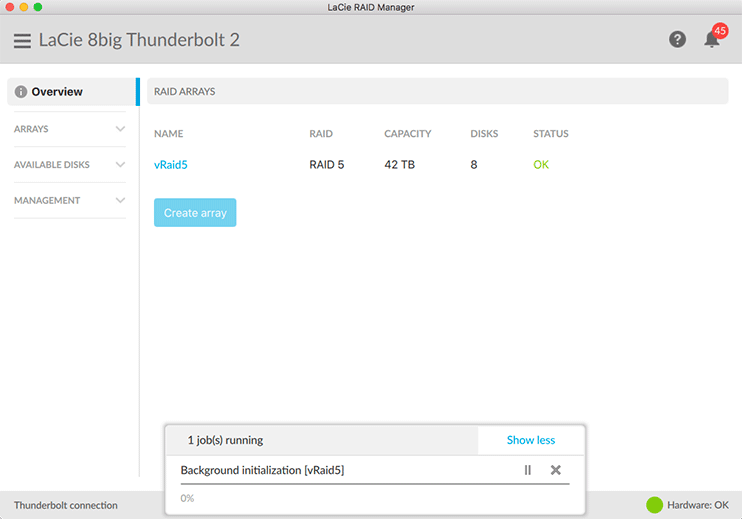Maximize the window with green button
Screen dimensions: 742x519
(38, 7)
